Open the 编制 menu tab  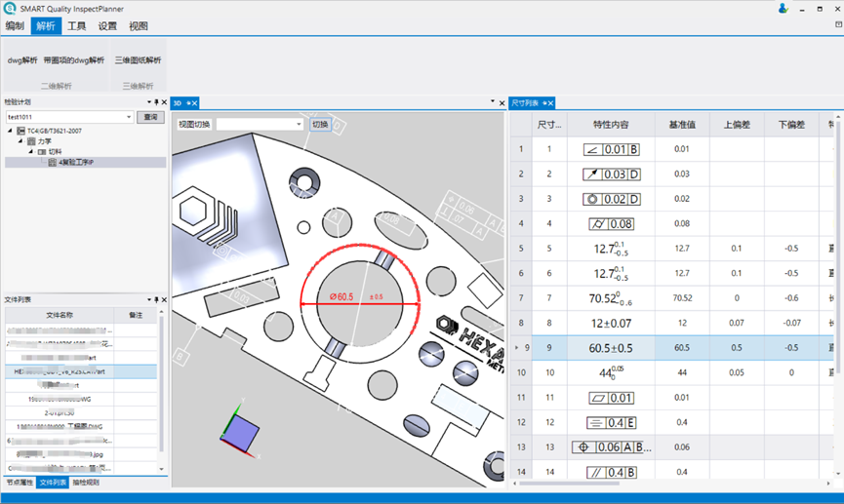(15, 25)
